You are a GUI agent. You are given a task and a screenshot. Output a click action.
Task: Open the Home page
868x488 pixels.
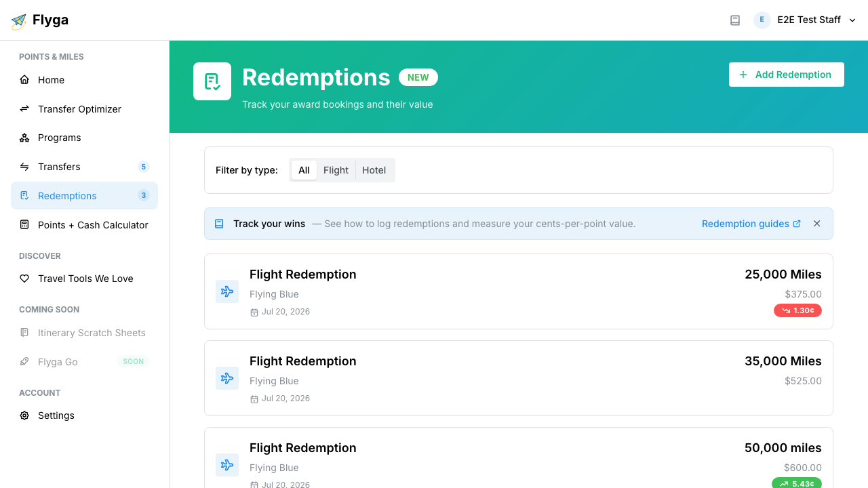(x=84, y=80)
